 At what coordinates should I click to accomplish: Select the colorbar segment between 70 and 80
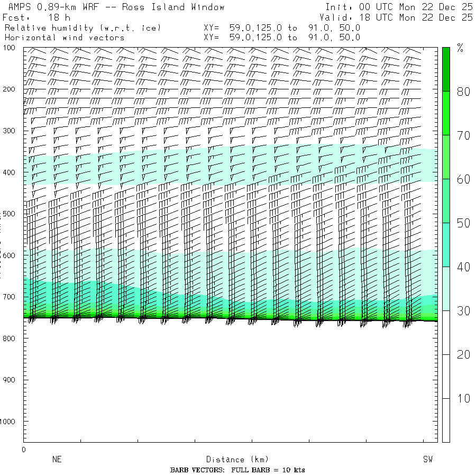click(446, 113)
